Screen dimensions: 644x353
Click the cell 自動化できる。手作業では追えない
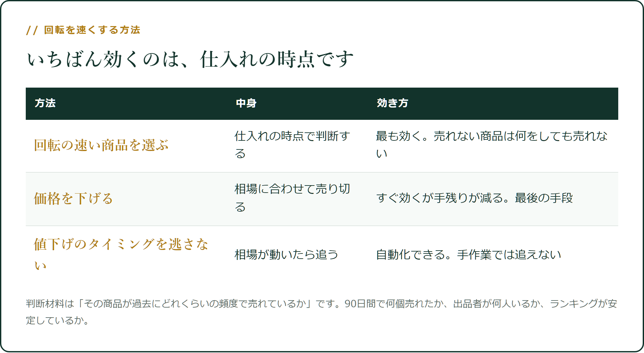tap(469, 255)
